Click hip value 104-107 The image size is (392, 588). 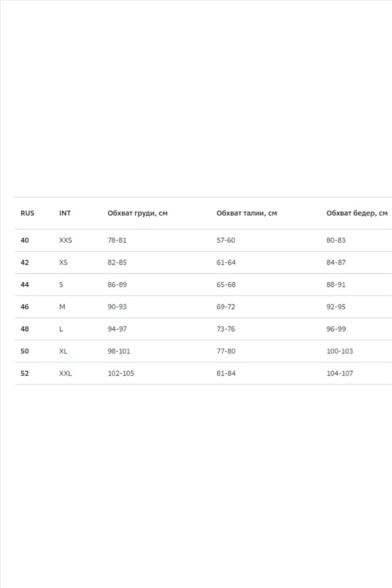340,373
